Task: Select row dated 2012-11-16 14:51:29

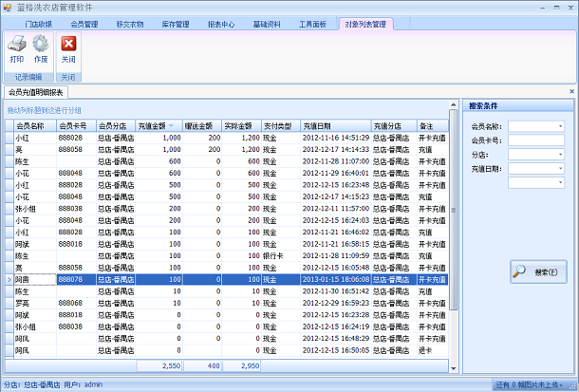Action: click(x=227, y=138)
